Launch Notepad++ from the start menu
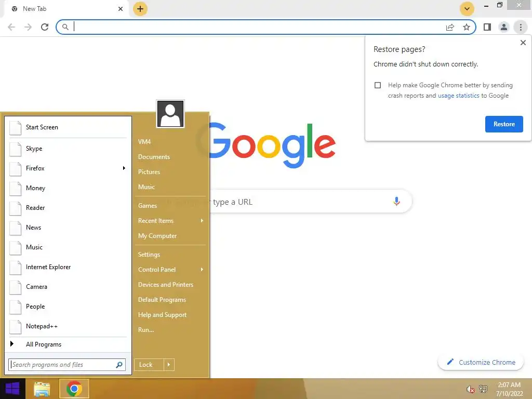This screenshot has height=399, width=532. point(68,326)
